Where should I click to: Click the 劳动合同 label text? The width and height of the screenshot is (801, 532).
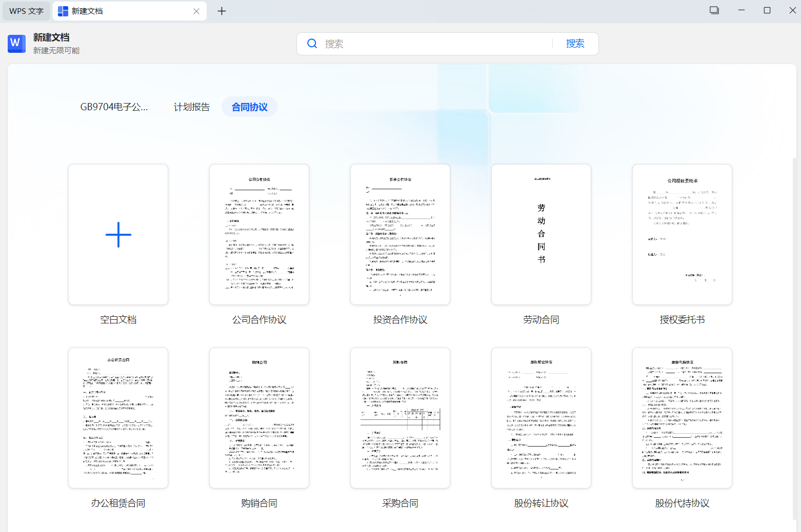(542, 320)
